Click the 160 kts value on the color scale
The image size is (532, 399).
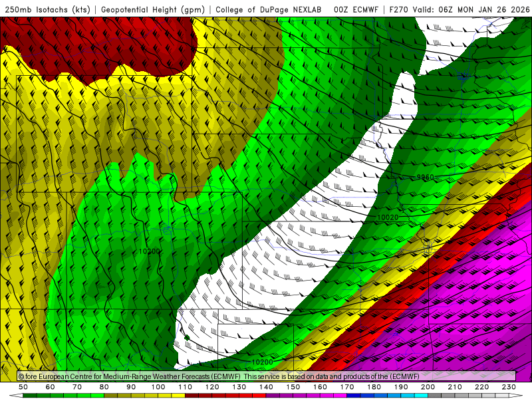coord(320,387)
